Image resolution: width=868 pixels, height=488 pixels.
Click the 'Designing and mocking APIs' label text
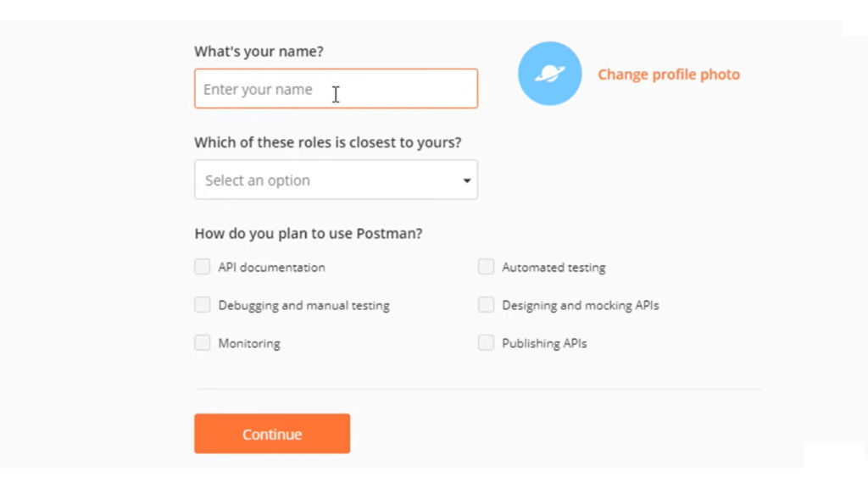580,306
